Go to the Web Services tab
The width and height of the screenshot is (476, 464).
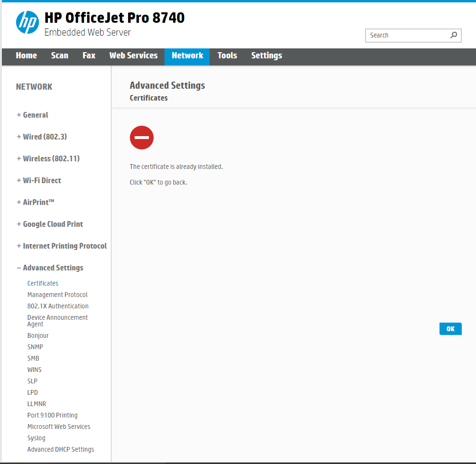click(x=134, y=56)
